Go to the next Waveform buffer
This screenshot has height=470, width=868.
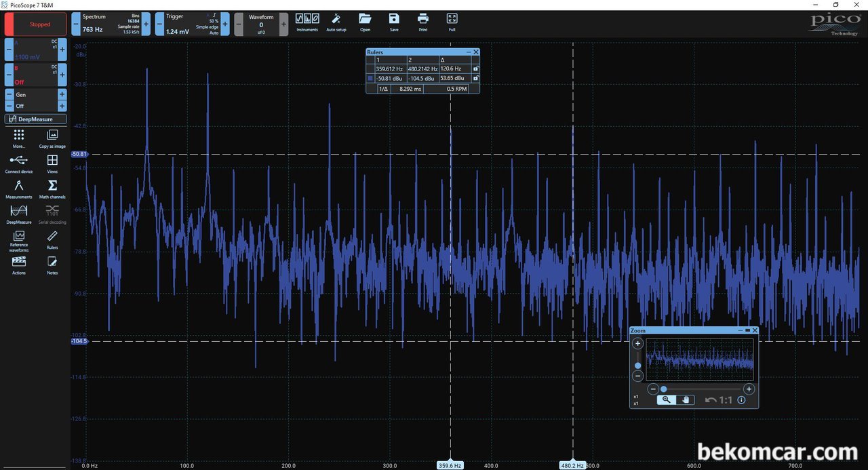[283, 24]
